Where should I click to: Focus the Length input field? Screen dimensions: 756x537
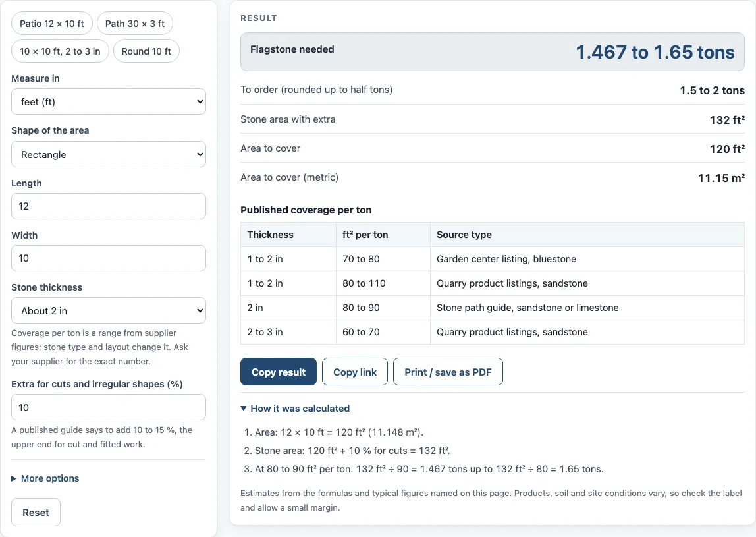point(109,206)
